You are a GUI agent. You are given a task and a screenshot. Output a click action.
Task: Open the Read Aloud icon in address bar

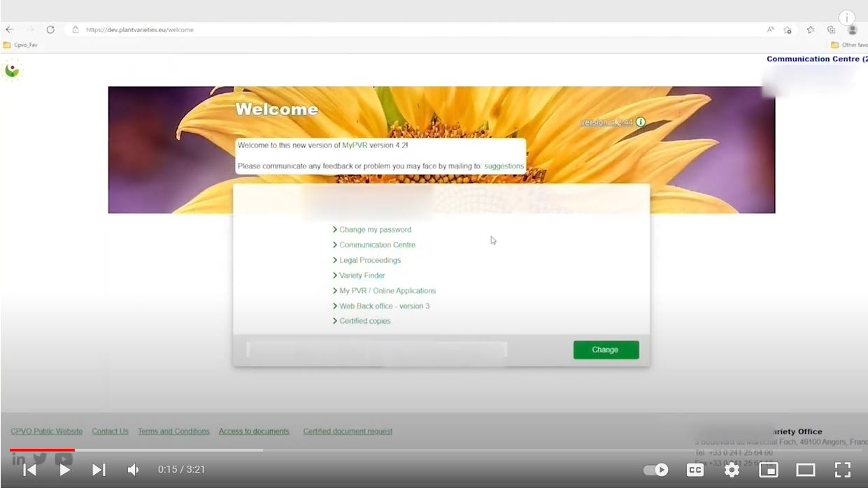[770, 29]
